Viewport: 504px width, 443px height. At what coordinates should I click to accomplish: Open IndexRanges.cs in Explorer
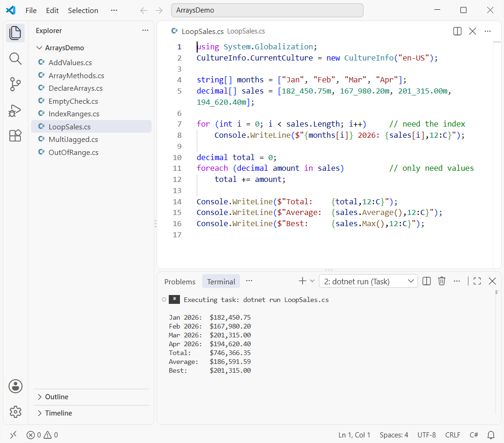(x=91, y=114)
